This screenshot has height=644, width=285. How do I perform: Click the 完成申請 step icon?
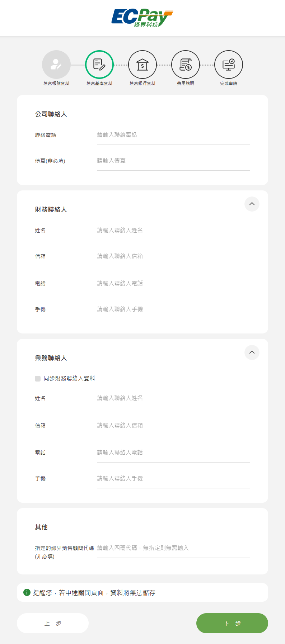click(229, 65)
